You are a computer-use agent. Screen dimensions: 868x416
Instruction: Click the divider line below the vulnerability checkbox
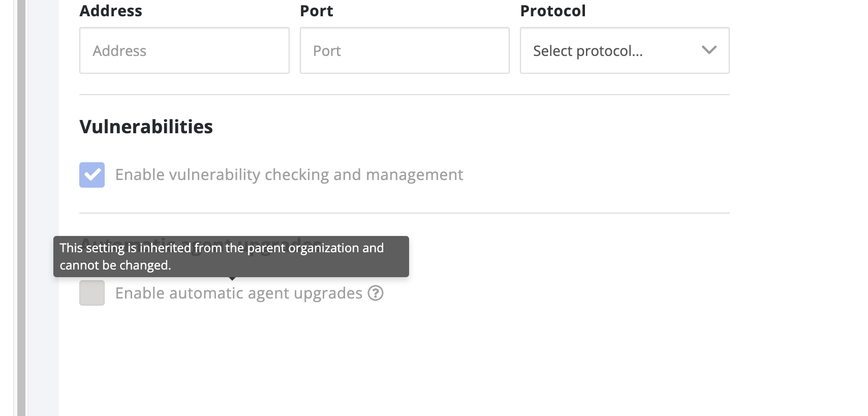tap(404, 213)
